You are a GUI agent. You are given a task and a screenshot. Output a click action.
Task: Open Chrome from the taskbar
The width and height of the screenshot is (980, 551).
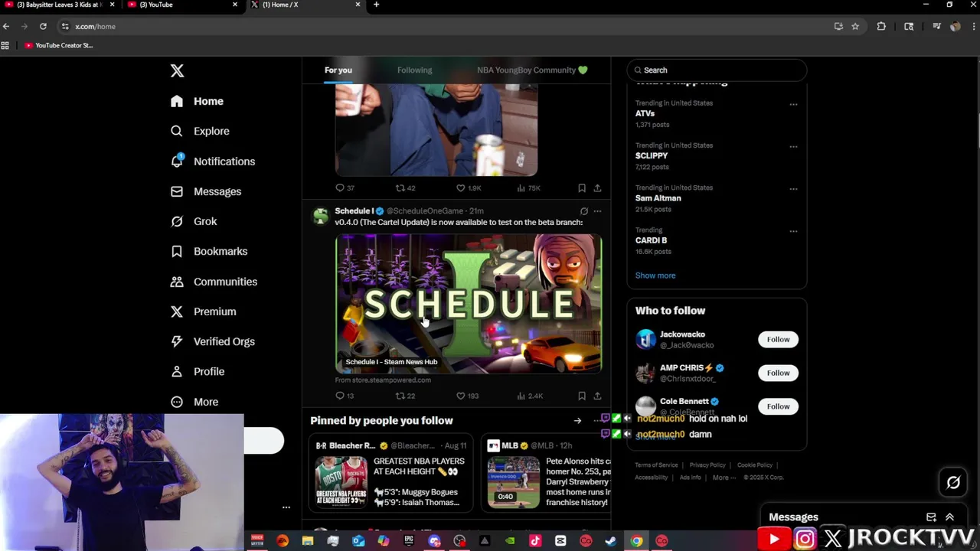[636, 541]
